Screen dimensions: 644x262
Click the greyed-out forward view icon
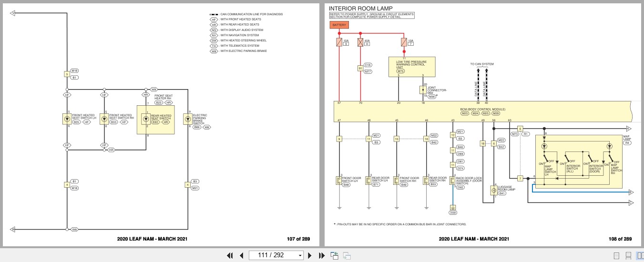(x=347, y=256)
